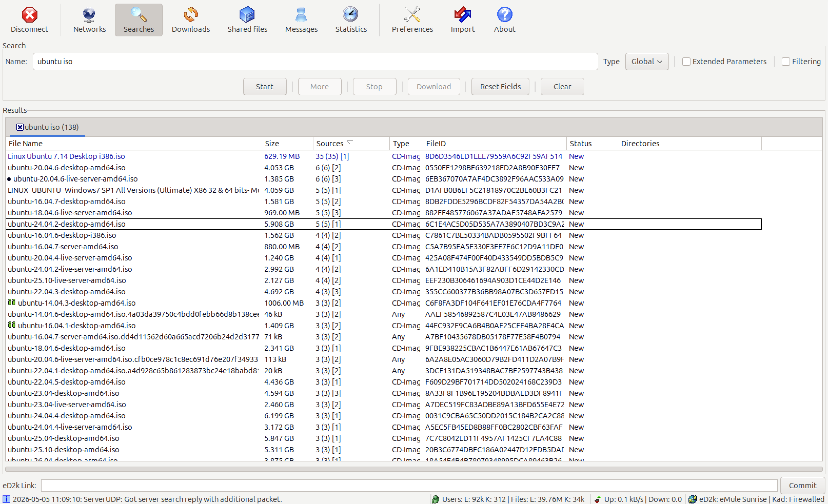Open the Messages window
Viewport: 828px width, 504px height.
(x=301, y=20)
